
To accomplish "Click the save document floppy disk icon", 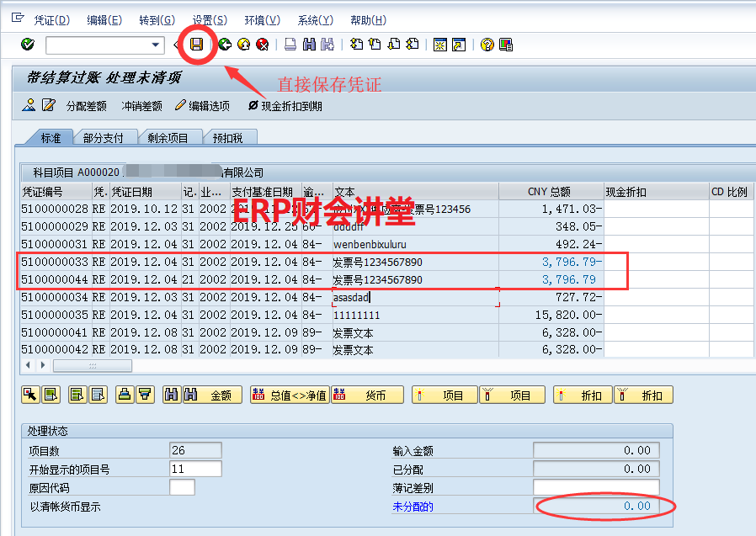I will [196, 45].
